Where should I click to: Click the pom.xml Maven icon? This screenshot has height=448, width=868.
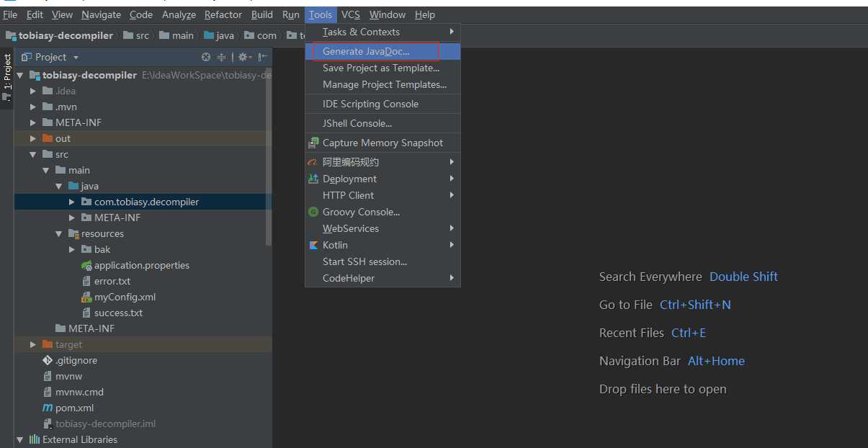pos(48,408)
